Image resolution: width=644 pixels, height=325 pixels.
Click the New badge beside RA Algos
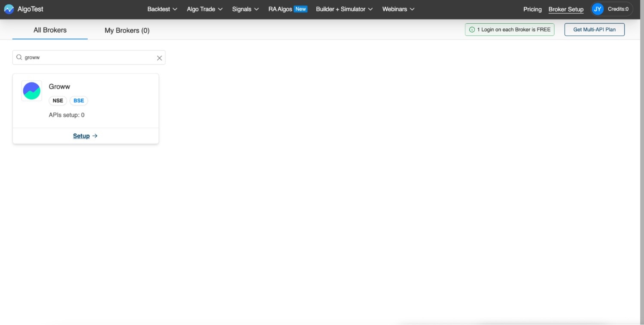click(x=301, y=9)
